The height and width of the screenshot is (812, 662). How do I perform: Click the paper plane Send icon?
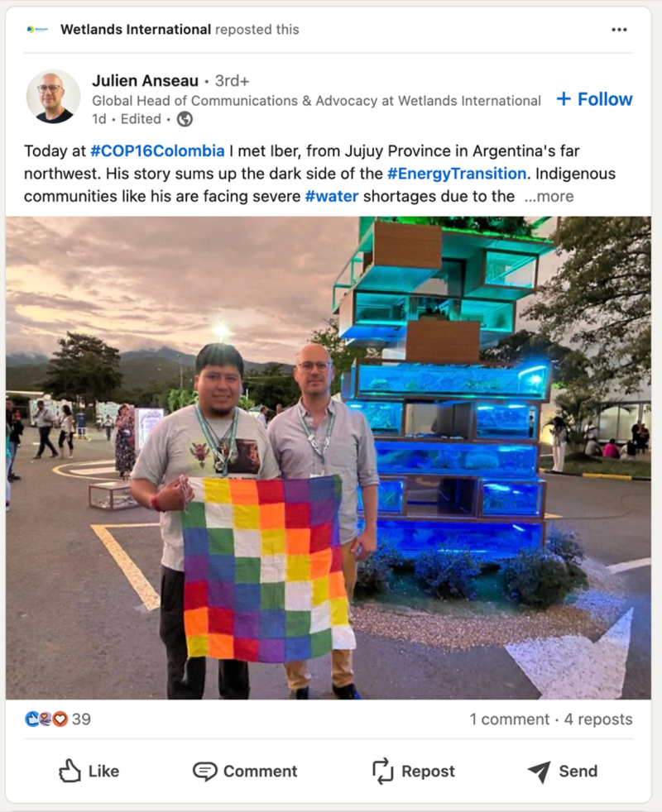coord(540,771)
